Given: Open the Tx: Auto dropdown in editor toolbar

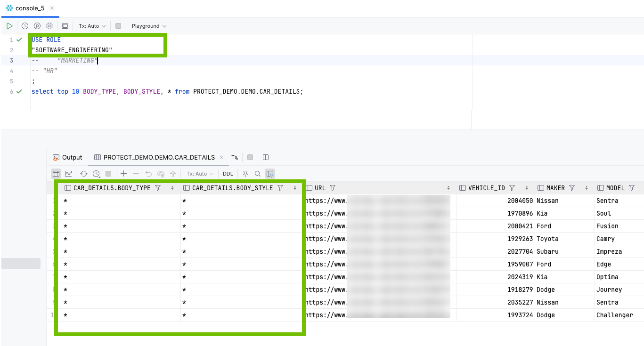Looking at the screenshot, I should pyautogui.click(x=92, y=26).
